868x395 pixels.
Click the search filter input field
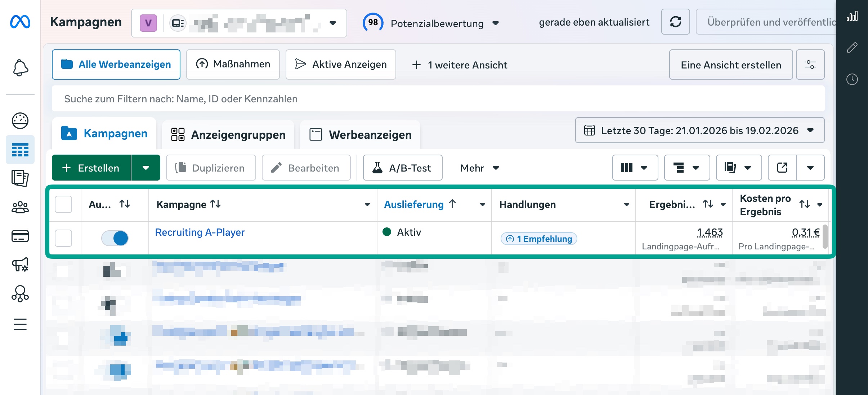point(438,99)
